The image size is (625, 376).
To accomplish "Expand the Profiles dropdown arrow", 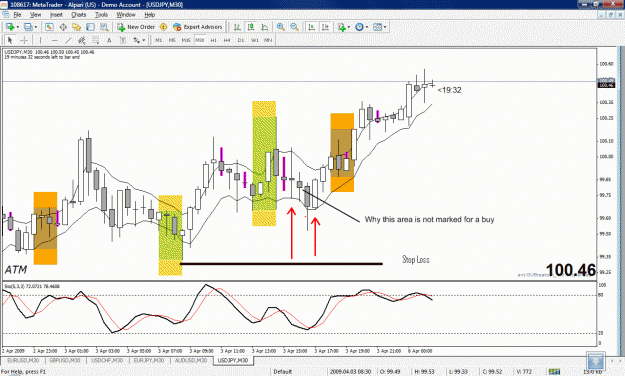I will [36, 27].
